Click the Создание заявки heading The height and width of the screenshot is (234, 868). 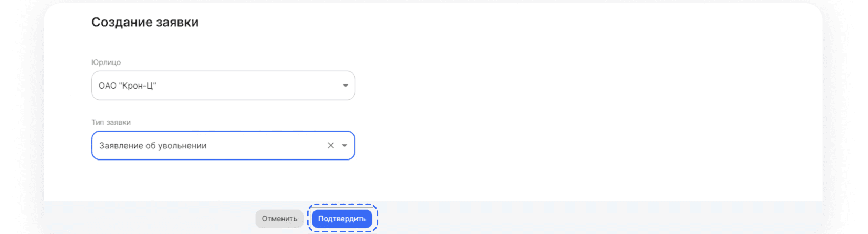pyautogui.click(x=145, y=22)
